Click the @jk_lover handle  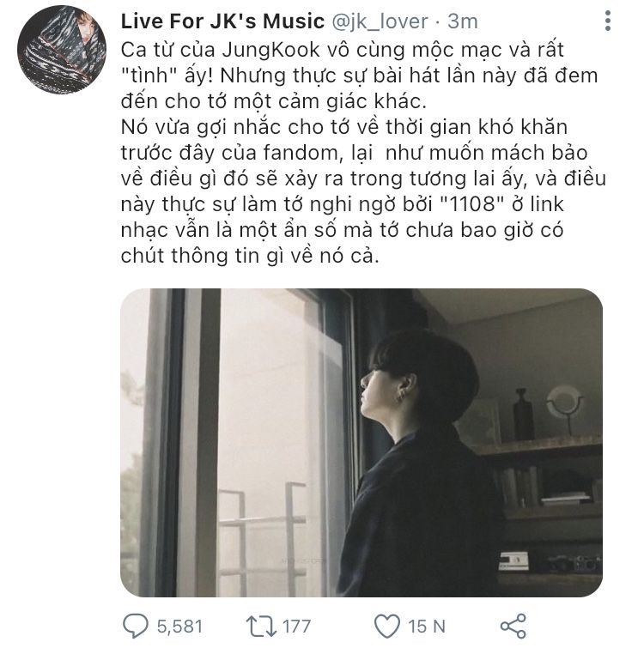coord(380,21)
